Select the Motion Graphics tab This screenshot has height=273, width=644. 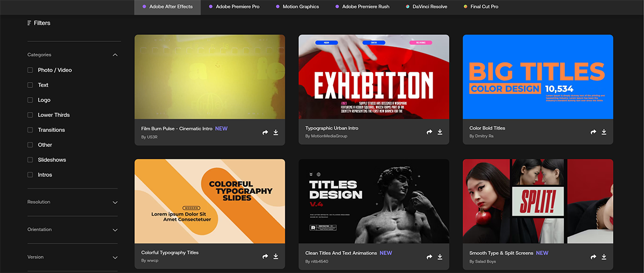(x=297, y=7)
